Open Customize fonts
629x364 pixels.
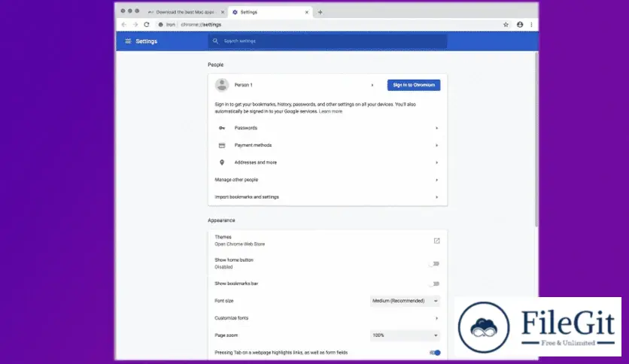tap(327, 318)
